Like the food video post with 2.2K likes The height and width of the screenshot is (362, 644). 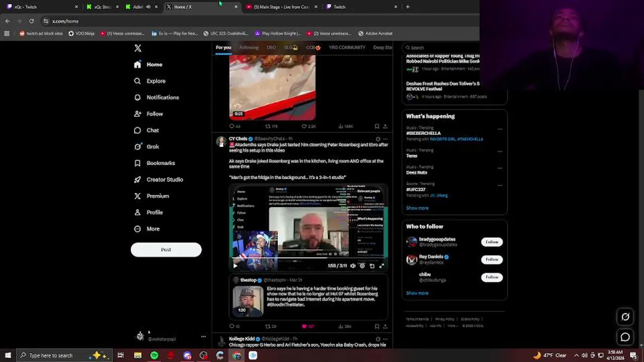pyautogui.click(x=304, y=126)
